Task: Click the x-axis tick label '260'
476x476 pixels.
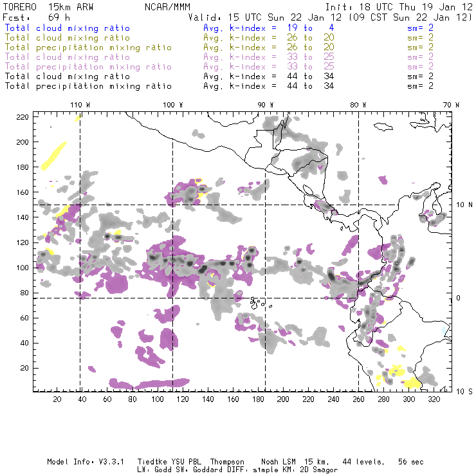Action: 358,399
